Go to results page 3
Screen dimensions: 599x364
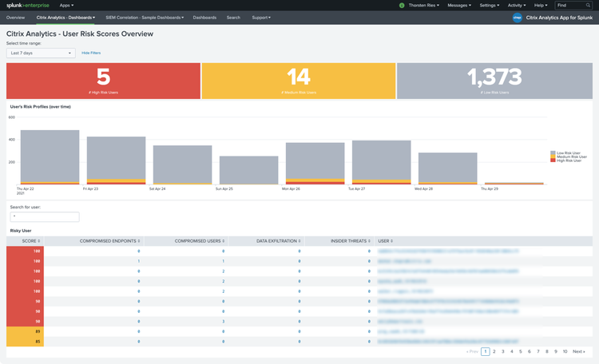[x=502, y=351]
